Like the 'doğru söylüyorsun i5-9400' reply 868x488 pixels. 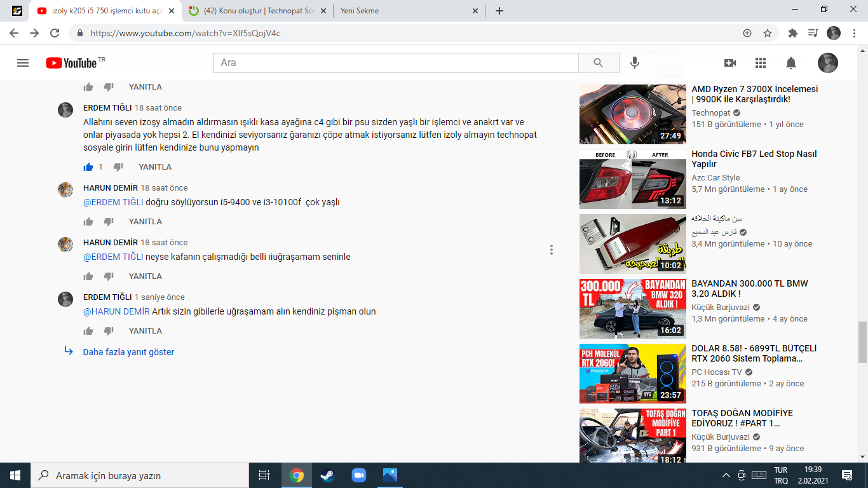(88, 222)
